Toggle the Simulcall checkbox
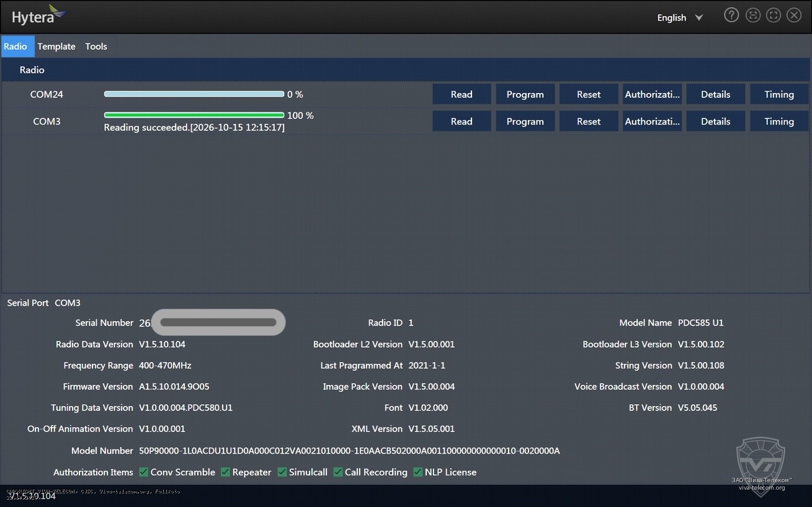 pyautogui.click(x=282, y=472)
